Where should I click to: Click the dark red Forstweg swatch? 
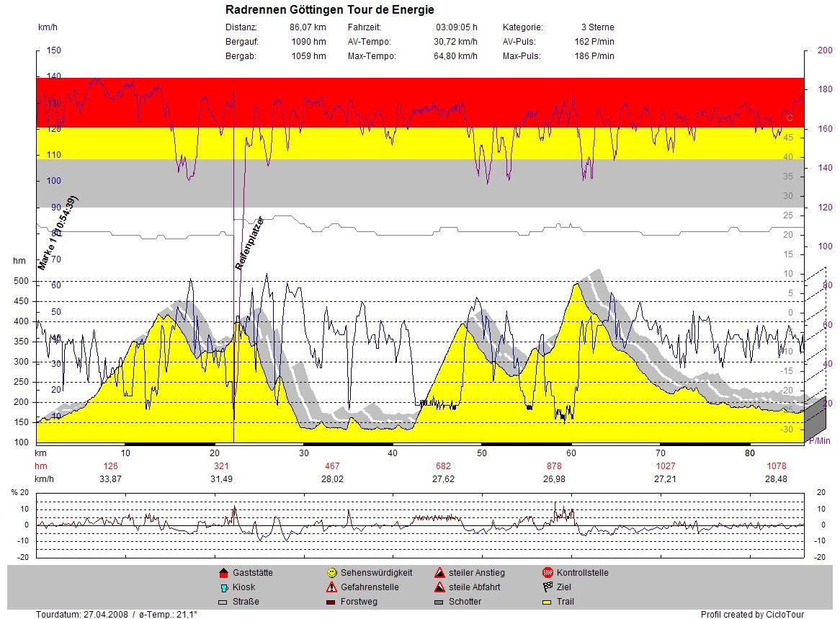331,602
